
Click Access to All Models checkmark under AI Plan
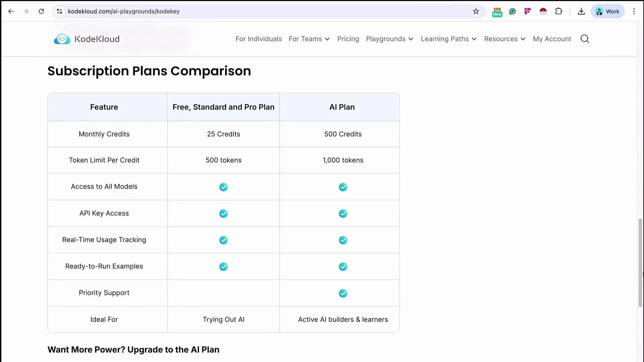tap(343, 187)
